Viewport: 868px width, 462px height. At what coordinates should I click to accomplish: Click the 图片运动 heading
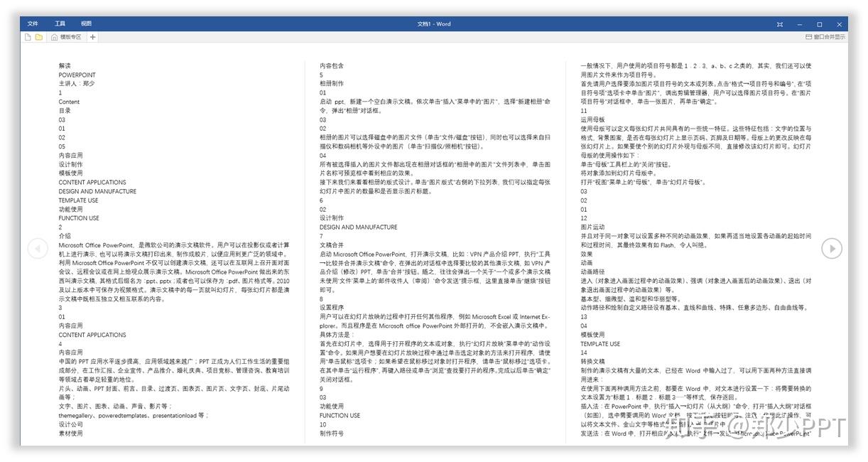tap(592, 227)
